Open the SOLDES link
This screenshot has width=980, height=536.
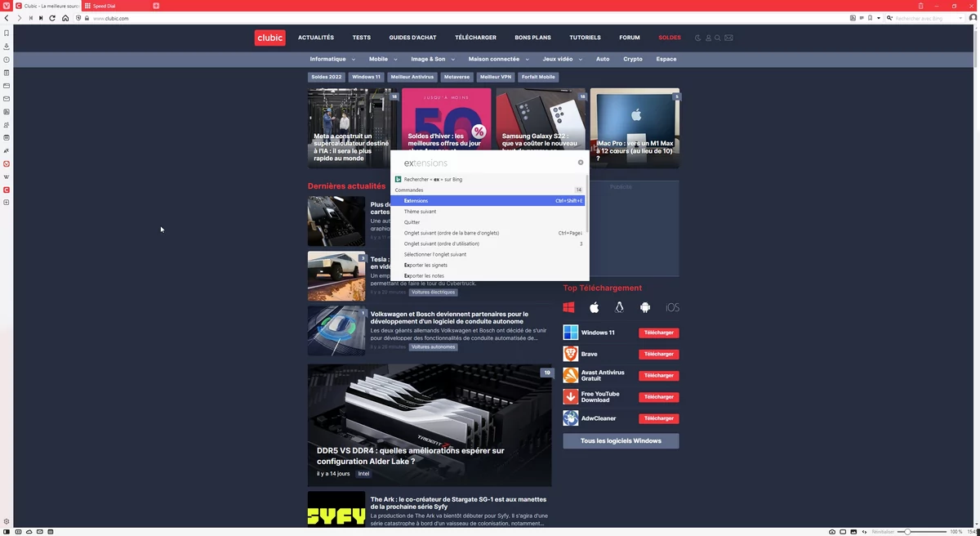[670, 38]
